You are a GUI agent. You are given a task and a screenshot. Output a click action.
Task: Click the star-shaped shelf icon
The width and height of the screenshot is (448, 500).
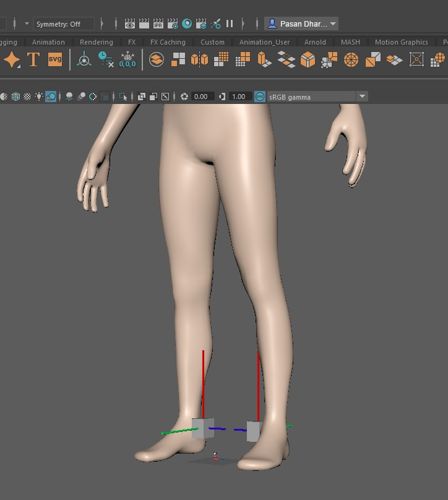(x=12, y=59)
